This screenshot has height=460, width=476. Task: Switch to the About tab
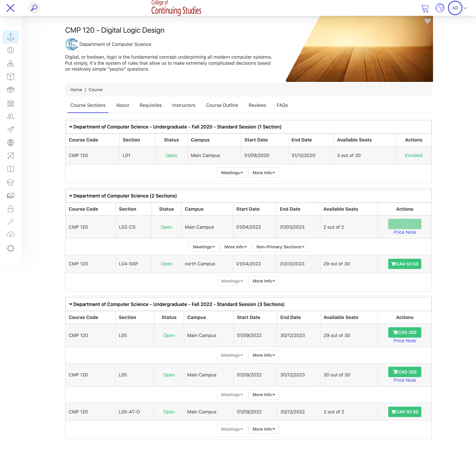122,105
